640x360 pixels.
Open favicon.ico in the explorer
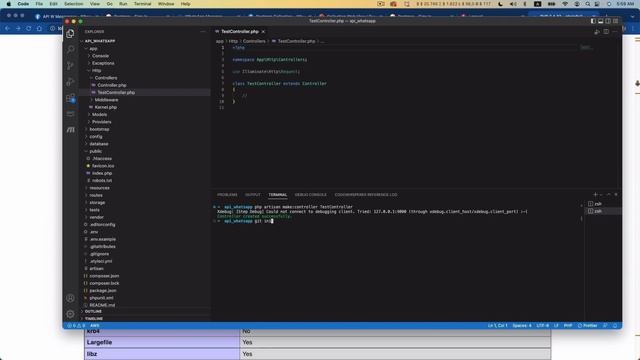103,166
